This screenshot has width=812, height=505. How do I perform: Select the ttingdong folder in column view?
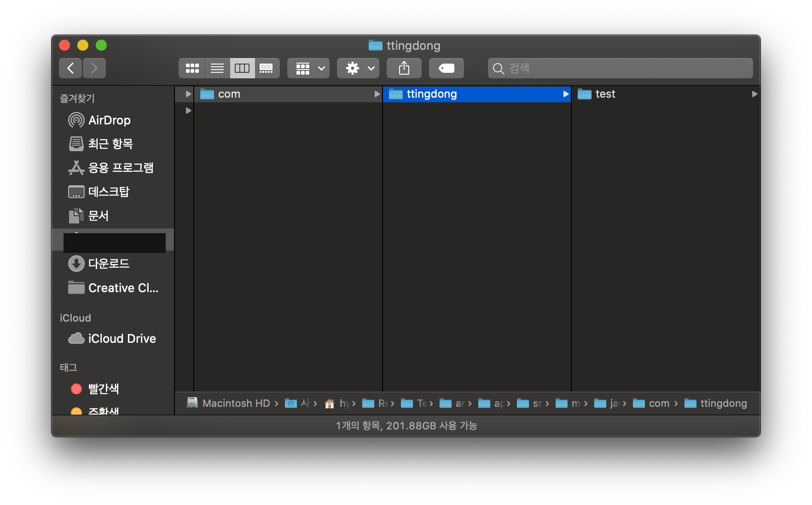click(x=477, y=94)
